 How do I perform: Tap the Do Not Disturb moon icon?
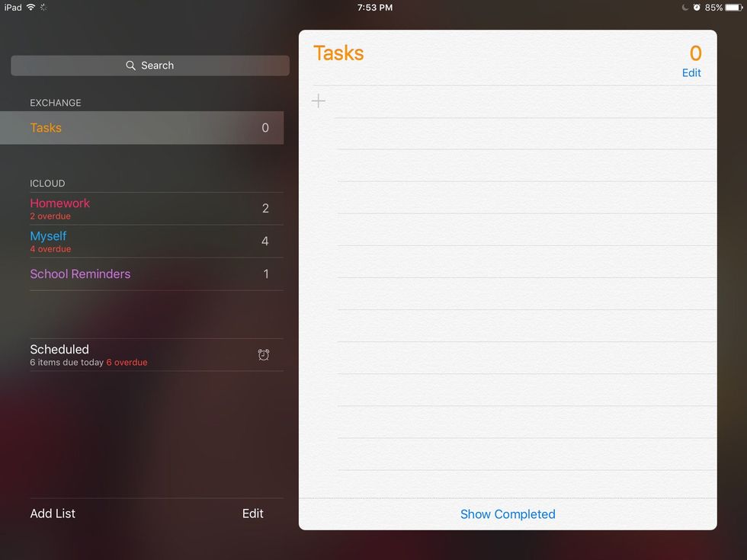click(686, 8)
